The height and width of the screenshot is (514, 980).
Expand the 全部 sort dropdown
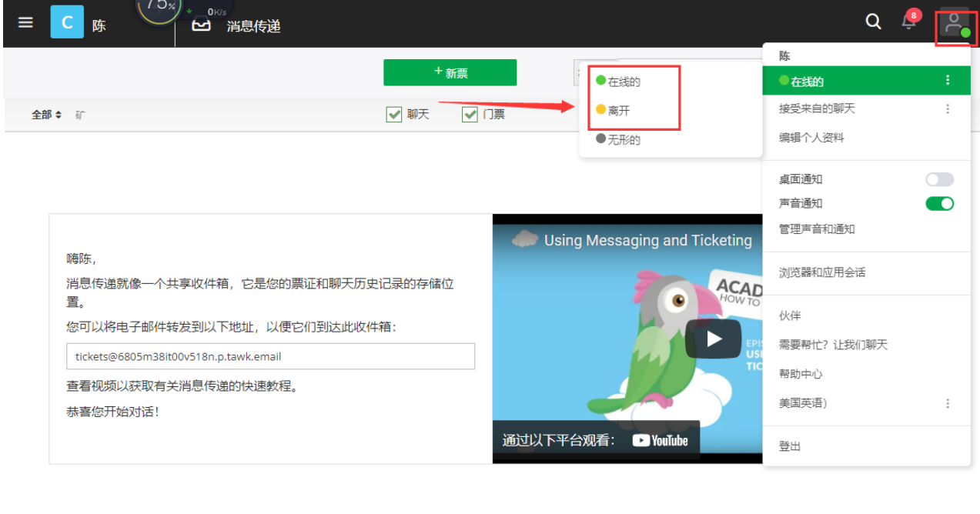click(46, 115)
